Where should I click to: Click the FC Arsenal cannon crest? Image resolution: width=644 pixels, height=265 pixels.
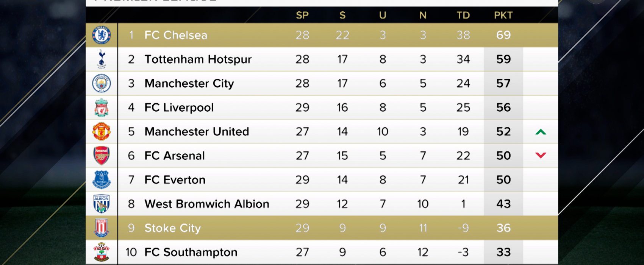pyautogui.click(x=102, y=156)
